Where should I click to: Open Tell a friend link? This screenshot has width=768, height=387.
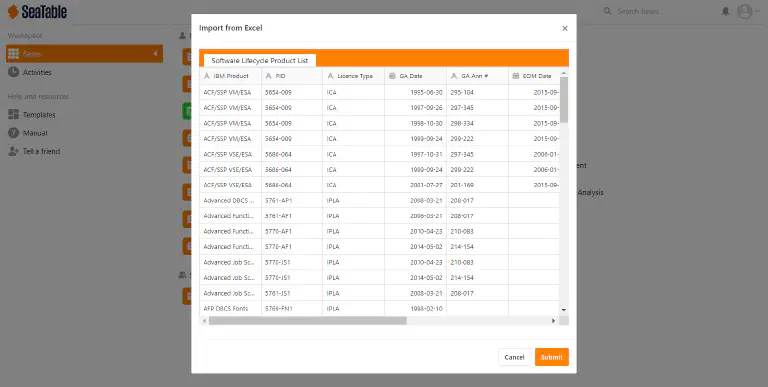pos(41,151)
